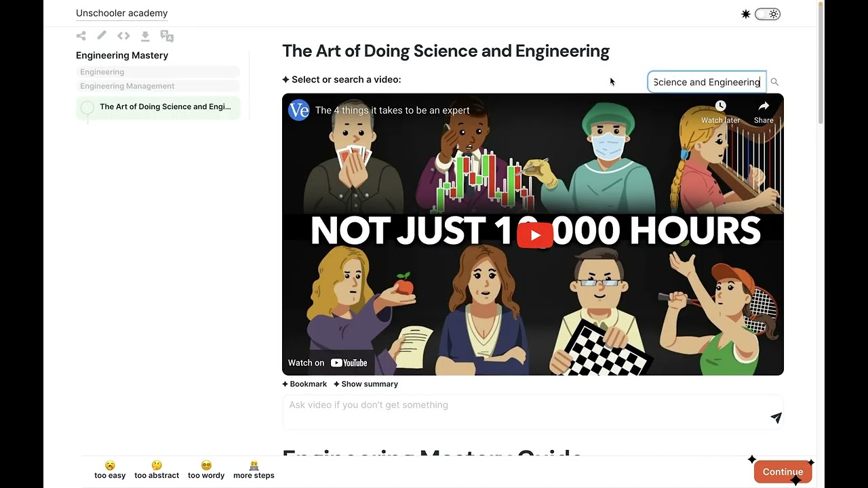Toggle lesson completion circle in sidebar

click(x=87, y=107)
